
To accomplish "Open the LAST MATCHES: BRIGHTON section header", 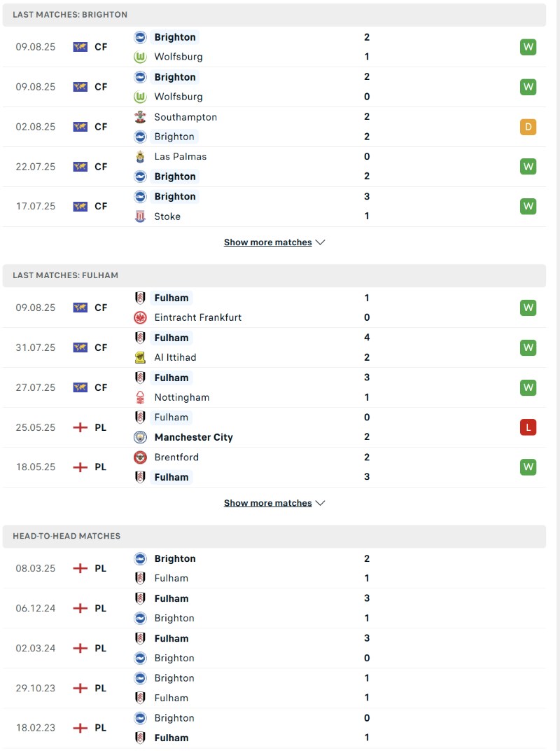I will tap(70, 14).
